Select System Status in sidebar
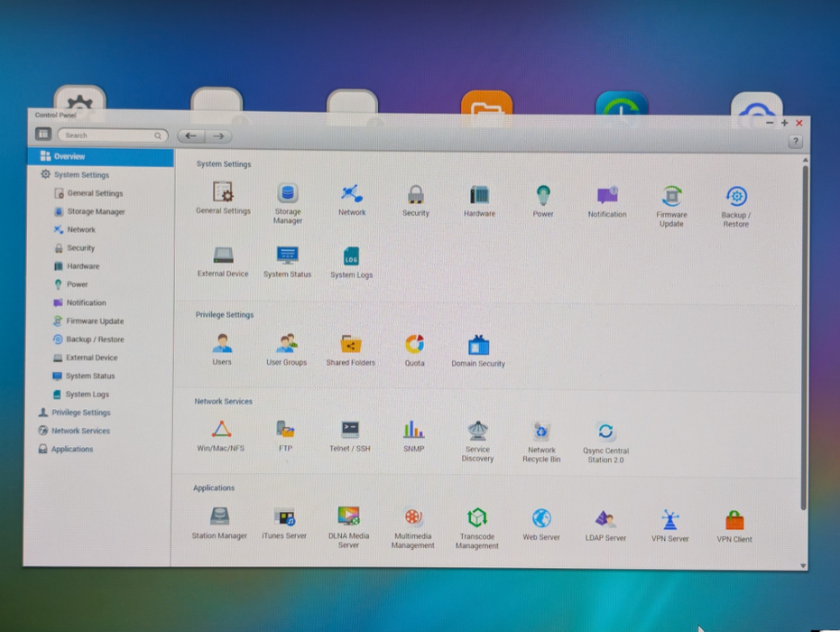 [x=89, y=376]
